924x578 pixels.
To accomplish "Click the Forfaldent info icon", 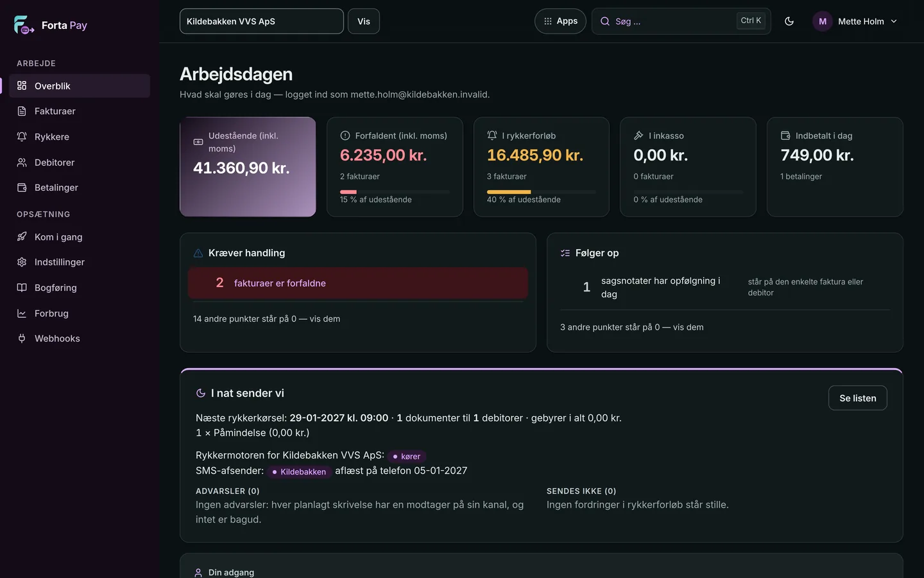I will point(345,136).
